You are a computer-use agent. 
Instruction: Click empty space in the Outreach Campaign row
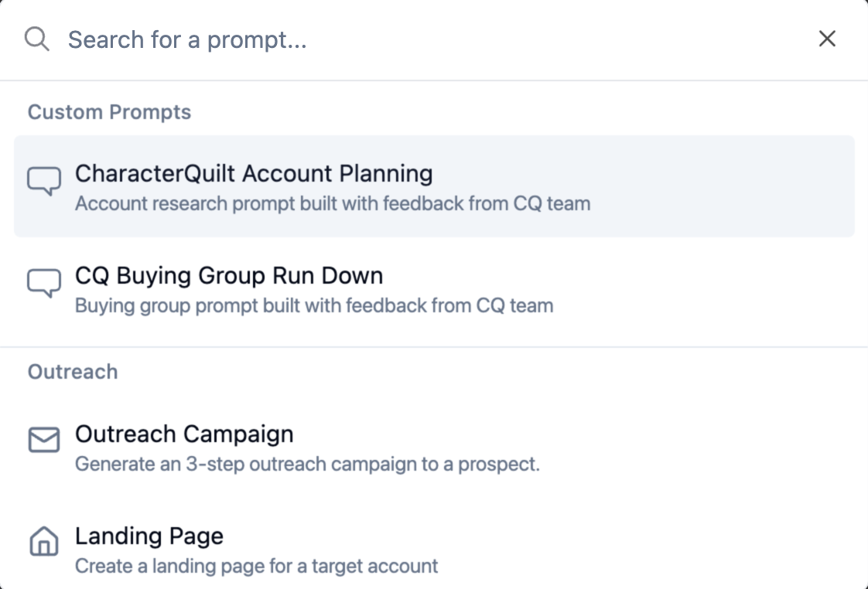coord(696,448)
